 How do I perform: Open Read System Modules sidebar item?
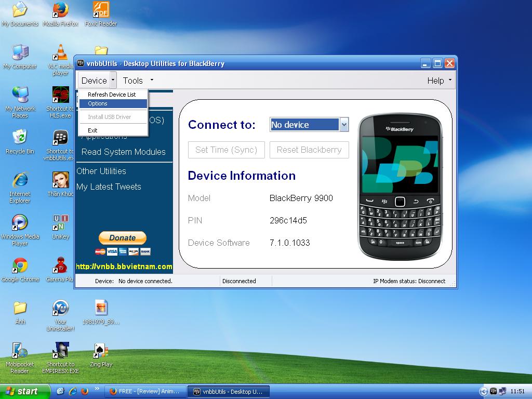[x=124, y=152]
